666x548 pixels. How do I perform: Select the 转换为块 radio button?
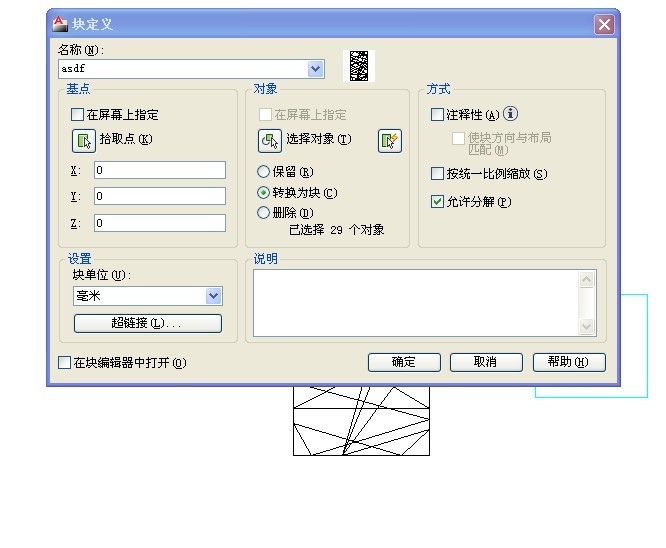(x=263, y=192)
